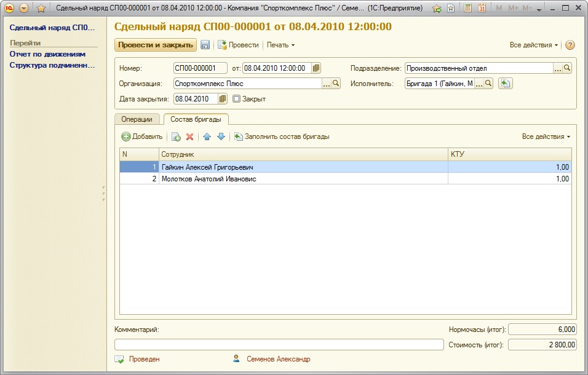Toggle the Закрыт checkbox
The image size is (588, 375).
236,98
